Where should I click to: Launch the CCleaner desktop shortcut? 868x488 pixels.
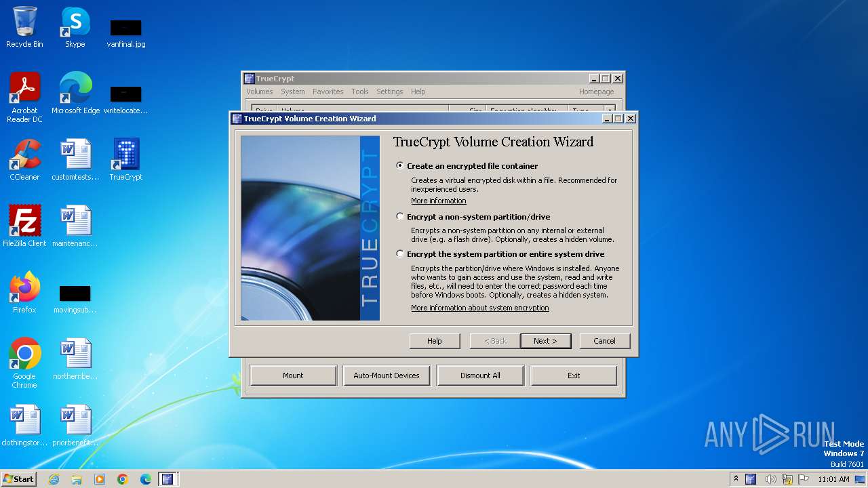point(24,160)
